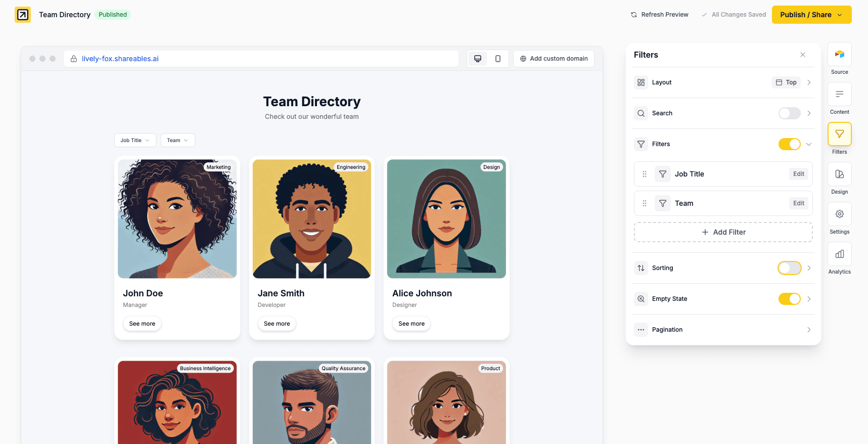Image resolution: width=868 pixels, height=444 pixels.
Task: Switch preview to desktop view
Action: (x=477, y=59)
